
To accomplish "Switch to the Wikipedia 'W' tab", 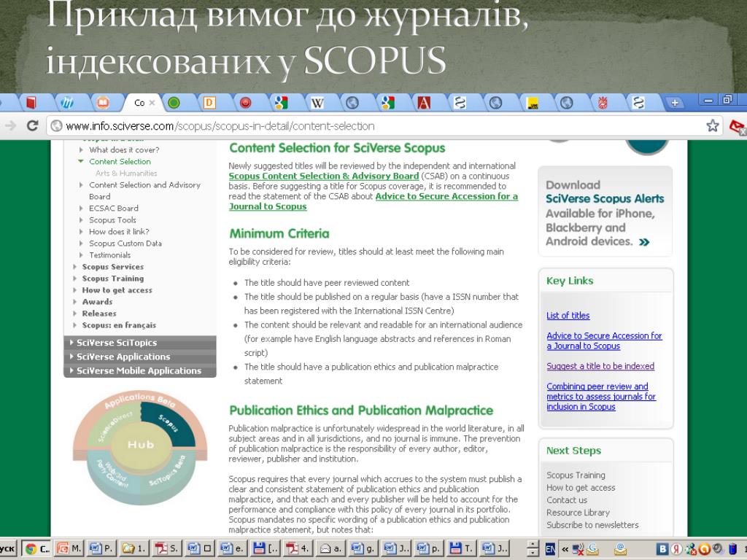I will pos(317,102).
